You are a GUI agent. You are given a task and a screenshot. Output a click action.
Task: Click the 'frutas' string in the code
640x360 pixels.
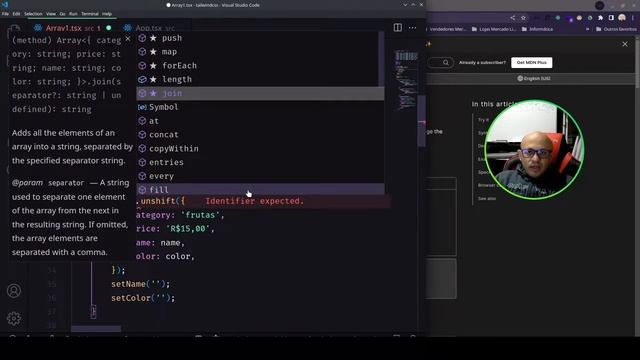click(x=200, y=215)
